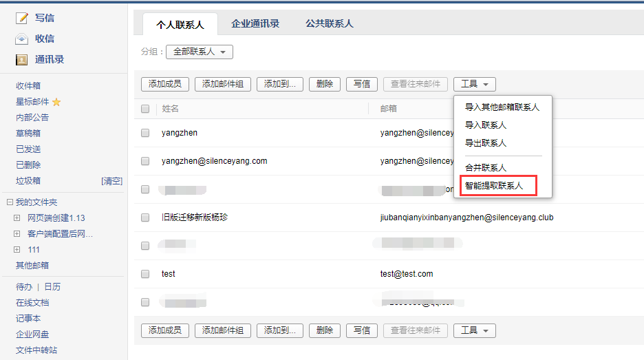The width and height of the screenshot is (644, 360).
Task: Open the 草稿箱 drafts folder
Action: [x=28, y=134]
